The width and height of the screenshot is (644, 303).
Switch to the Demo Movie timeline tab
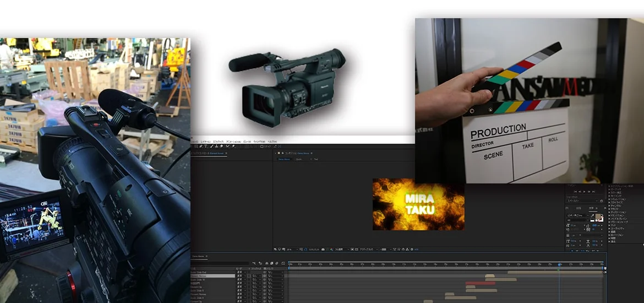click(198, 257)
